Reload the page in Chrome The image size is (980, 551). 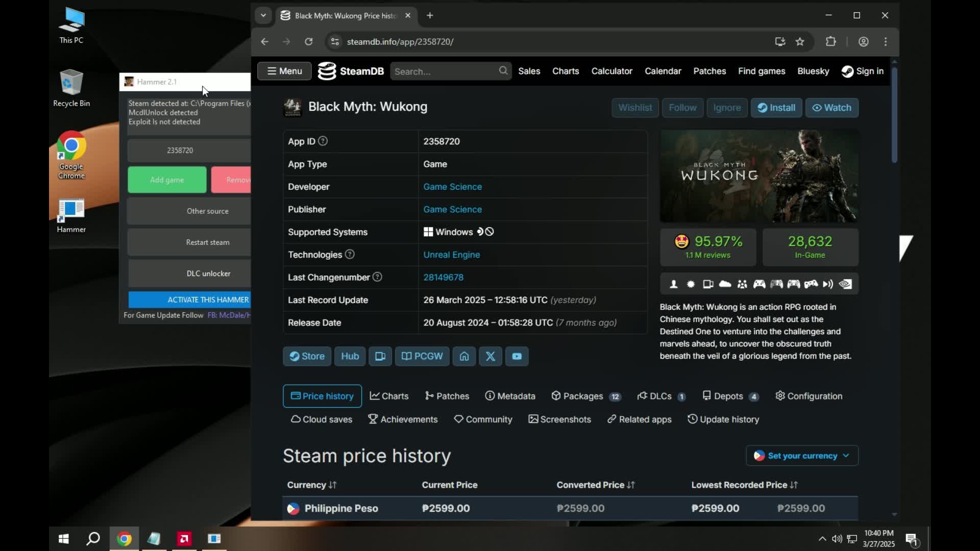pos(309,42)
